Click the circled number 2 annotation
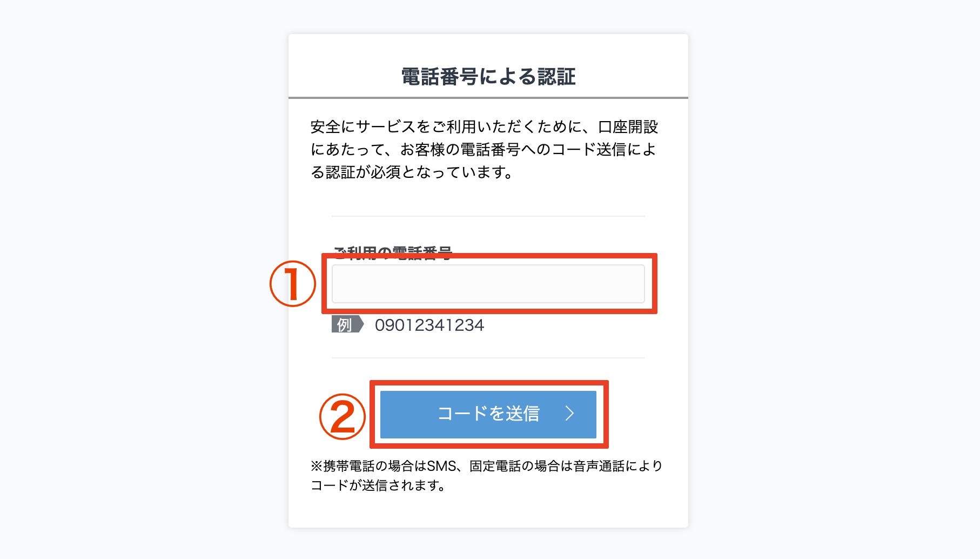The width and height of the screenshot is (980, 559). (343, 416)
